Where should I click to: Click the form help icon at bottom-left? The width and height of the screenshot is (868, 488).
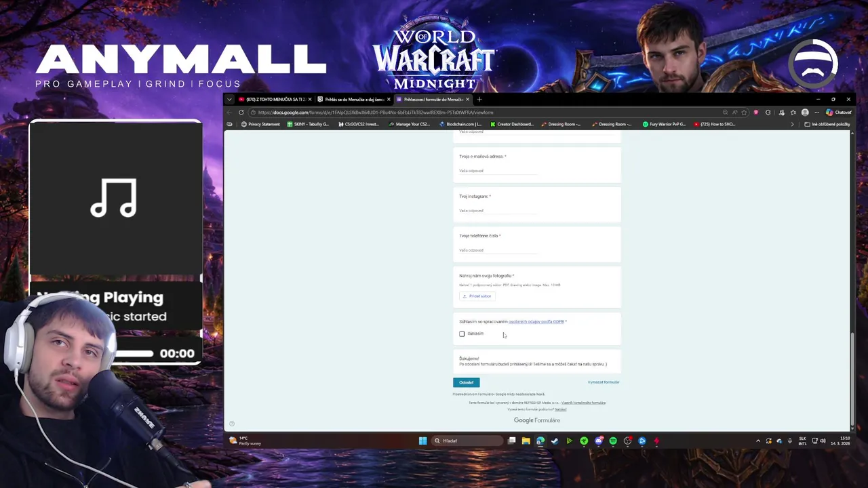click(x=231, y=424)
